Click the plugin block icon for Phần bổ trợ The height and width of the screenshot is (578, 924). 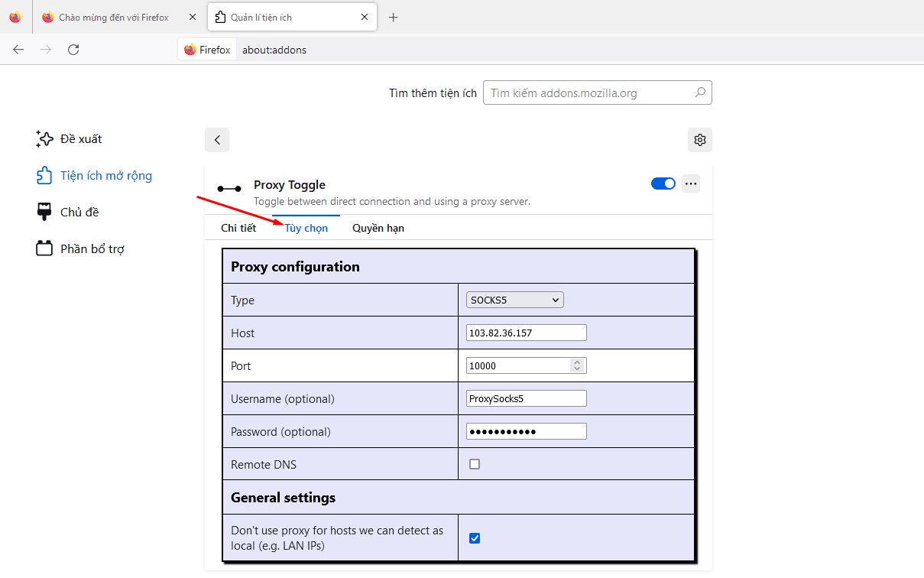tap(44, 249)
